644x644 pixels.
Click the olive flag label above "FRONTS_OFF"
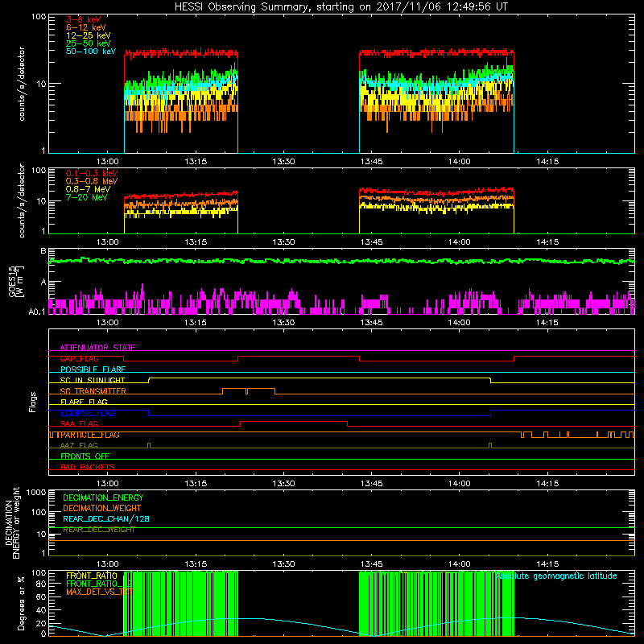(x=79, y=445)
